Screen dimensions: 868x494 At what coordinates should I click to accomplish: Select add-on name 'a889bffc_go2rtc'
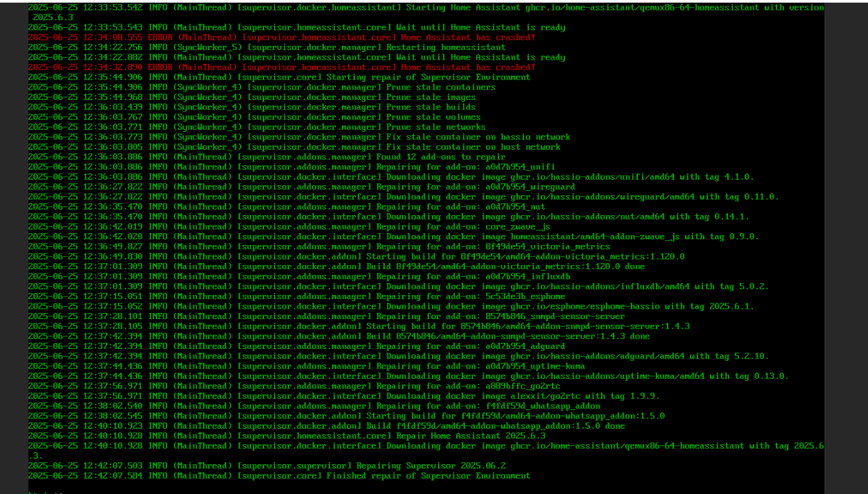[x=523, y=386]
